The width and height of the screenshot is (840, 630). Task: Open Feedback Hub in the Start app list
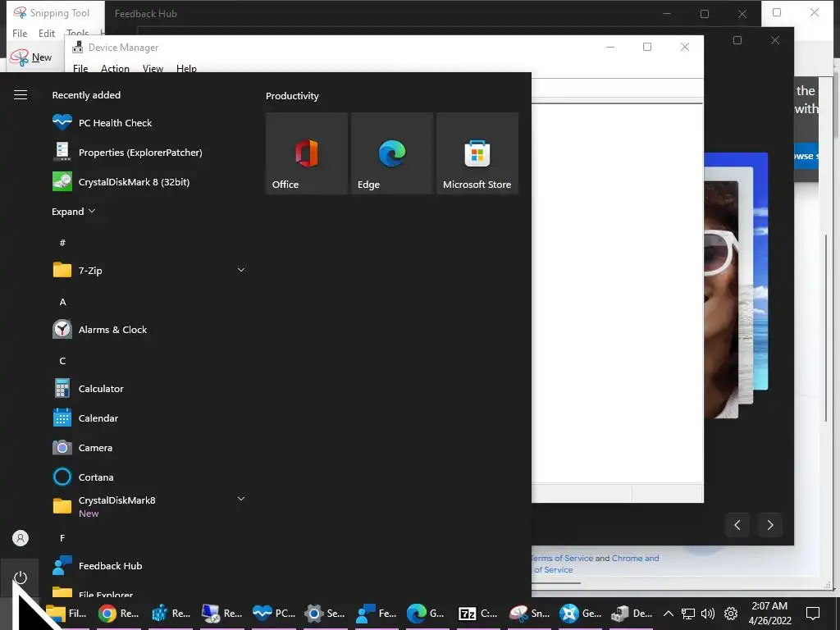pos(150,566)
